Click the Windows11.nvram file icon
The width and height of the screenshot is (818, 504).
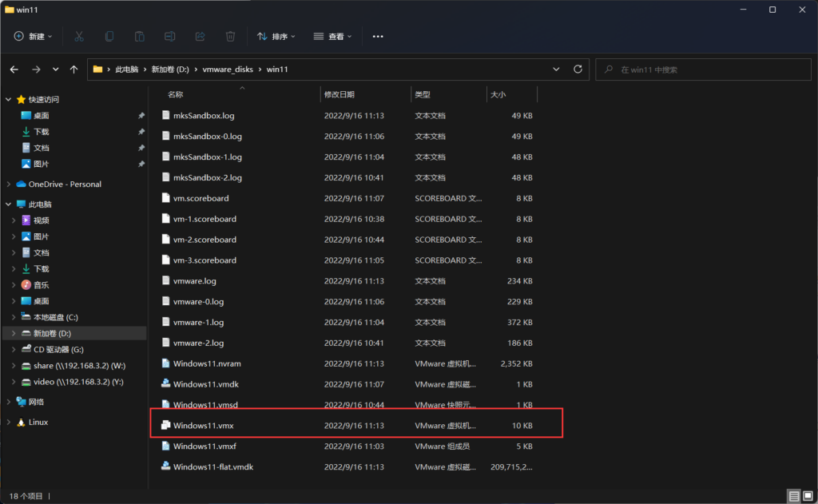point(165,363)
